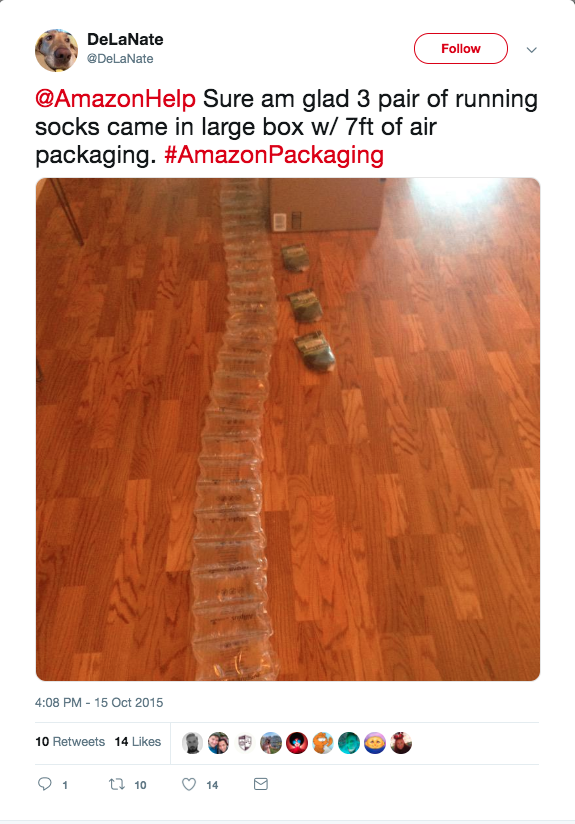The width and height of the screenshot is (575, 824).
Task: Open the teal-tinted liker avatar
Action: (x=348, y=743)
